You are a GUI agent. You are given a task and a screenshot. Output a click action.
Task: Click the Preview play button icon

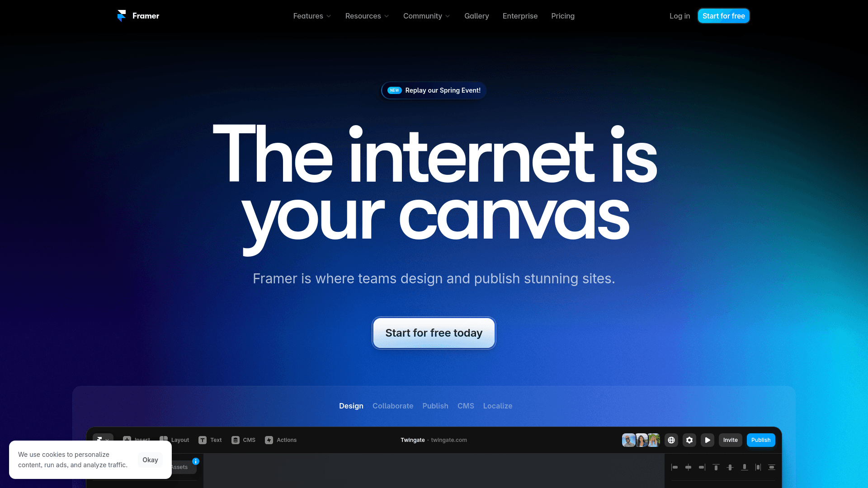point(708,440)
